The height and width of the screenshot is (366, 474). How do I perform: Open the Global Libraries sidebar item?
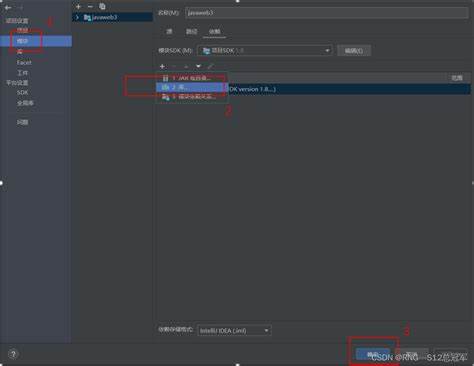point(25,103)
